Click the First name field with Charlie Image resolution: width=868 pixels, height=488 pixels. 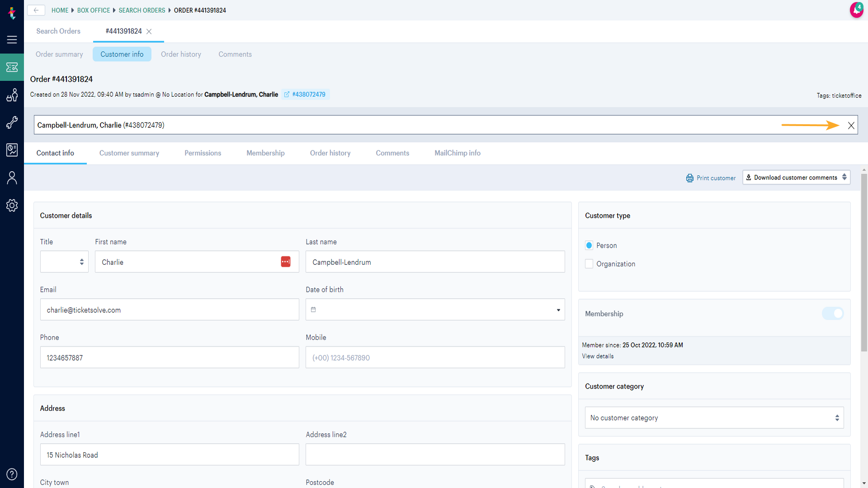pyautogui.click(x=197, y=262)
